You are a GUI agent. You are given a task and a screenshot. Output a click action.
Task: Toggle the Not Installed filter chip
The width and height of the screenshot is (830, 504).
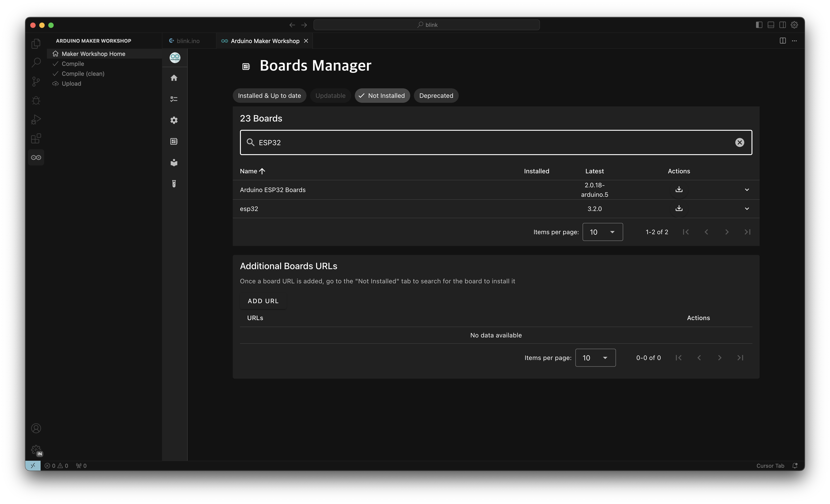tap(382, 96)
